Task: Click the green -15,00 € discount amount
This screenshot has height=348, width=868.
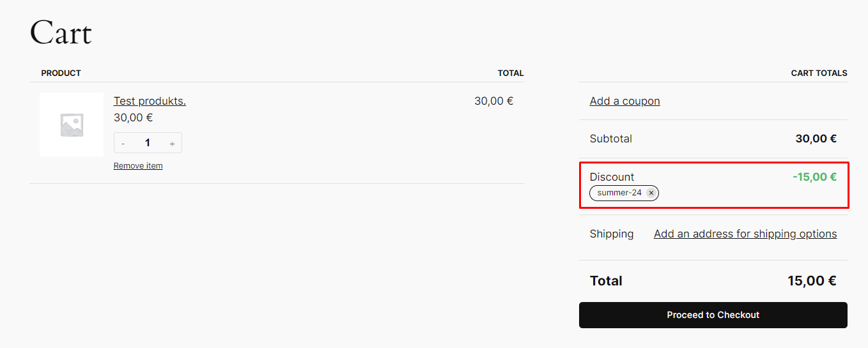Action: (814, 177)
